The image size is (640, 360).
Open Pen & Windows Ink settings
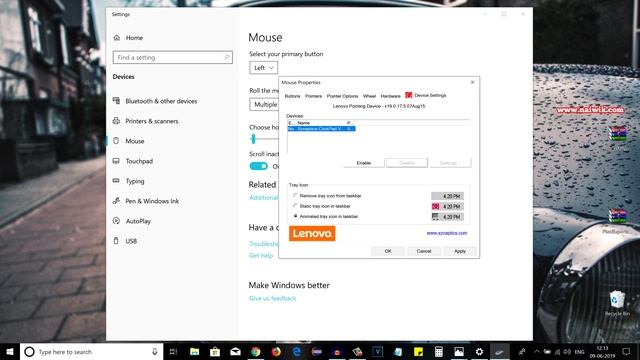click(146, 201)
